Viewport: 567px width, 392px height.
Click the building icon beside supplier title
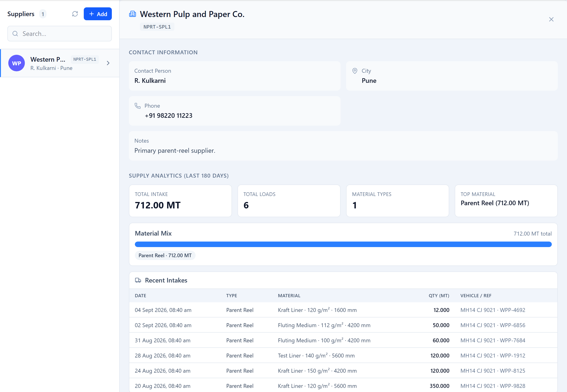[x=132, y=14]
